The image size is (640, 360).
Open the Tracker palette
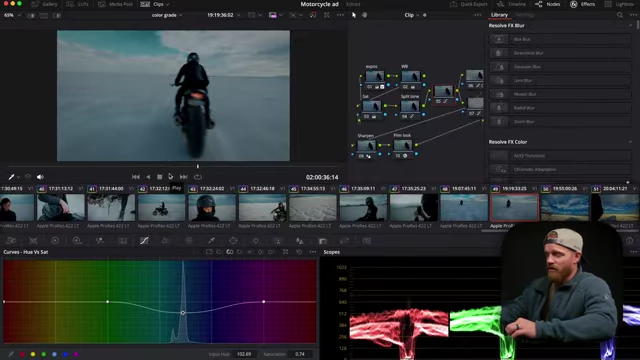point(256,241)
